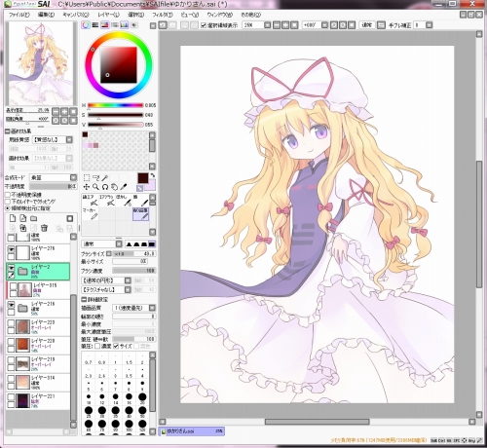Select the rectangular selection tool
The width and height of the screenshot is (487, 448).
click(x=87, y=177)
